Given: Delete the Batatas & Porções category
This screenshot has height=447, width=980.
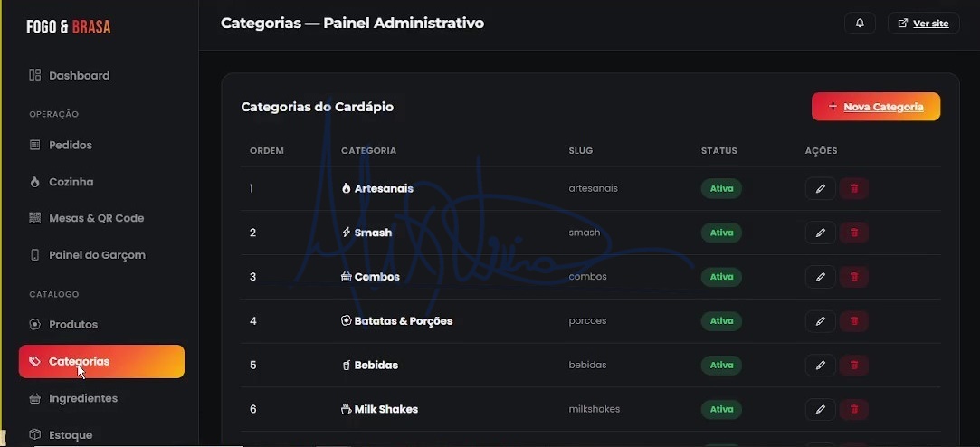Looking at the screenshot, I should [x=853, y=320].
